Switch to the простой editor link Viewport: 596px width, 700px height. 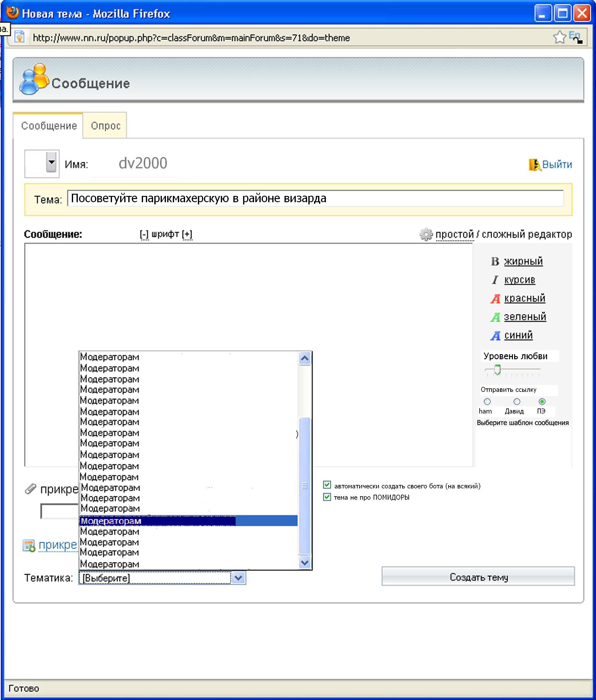(x=455, y=234)
